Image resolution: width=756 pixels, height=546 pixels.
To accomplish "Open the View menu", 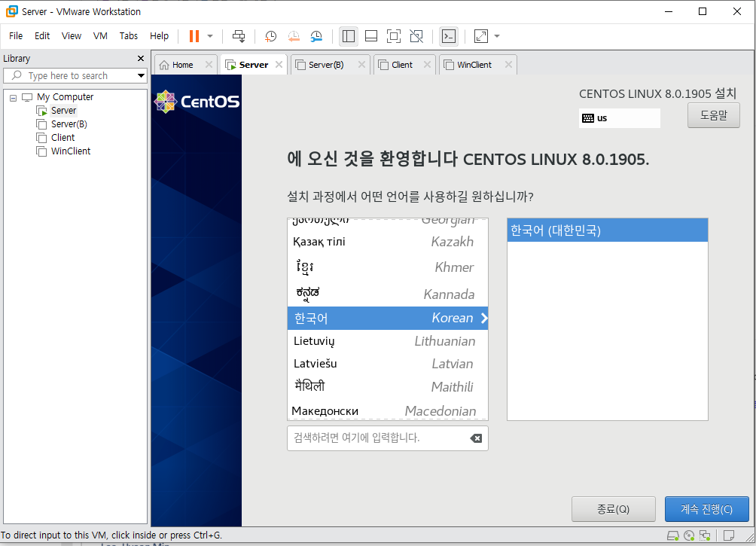I will click(x=72, y=35).
